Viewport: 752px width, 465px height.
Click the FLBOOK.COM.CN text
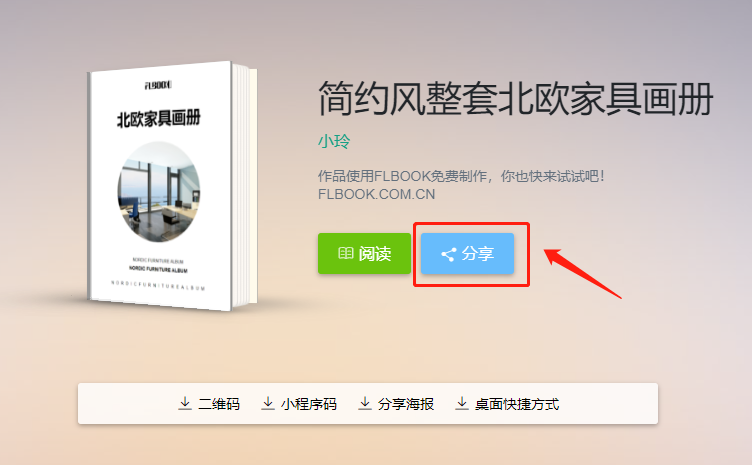[376, 194]
